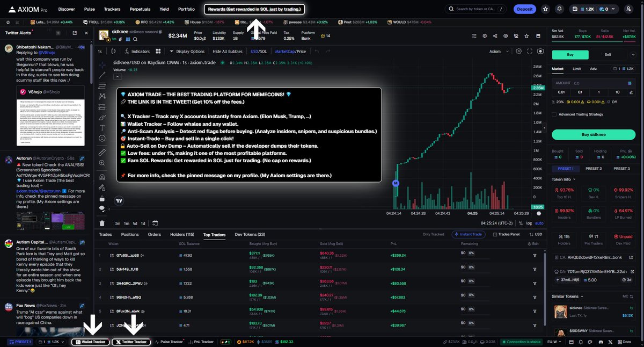The height and width of the screenshot is (347, 644).
Task: Switch to the Positions tab
Action: (130, 235)
